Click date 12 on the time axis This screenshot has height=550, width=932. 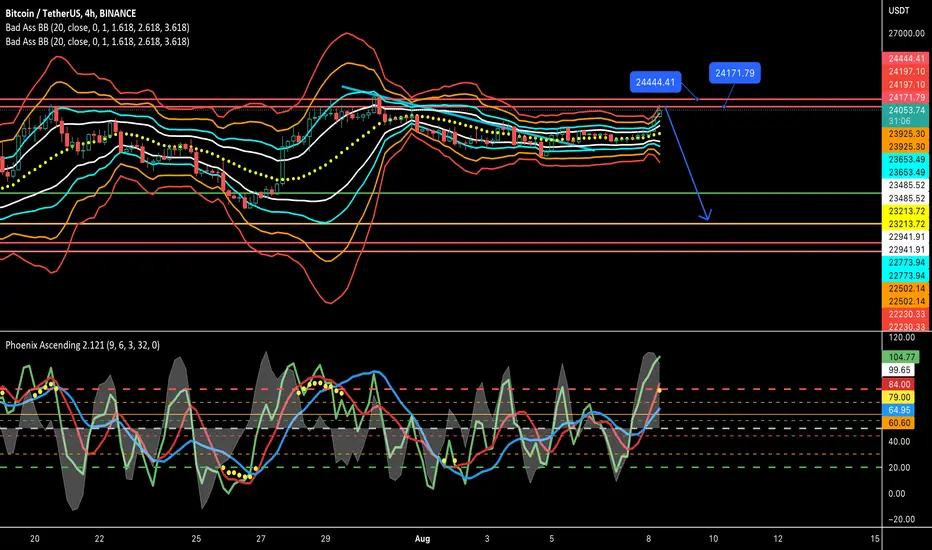[777, 539]
